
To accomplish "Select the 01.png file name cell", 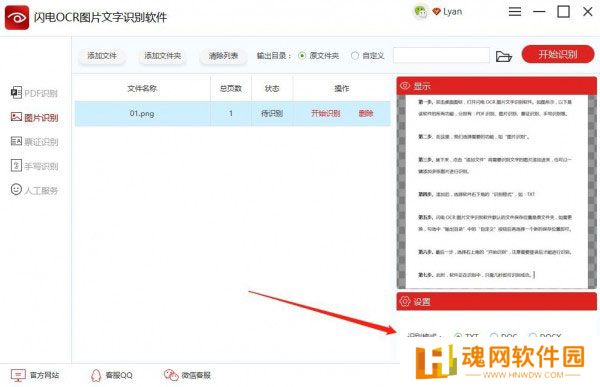I will (142, 113).
